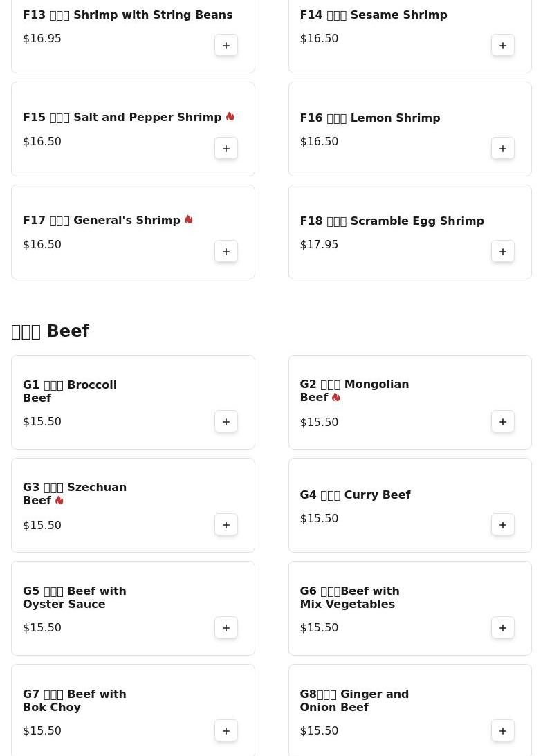Add Beef with Oyster Sauce
Viewport: 543px width, 756px height.
(226, 628)
